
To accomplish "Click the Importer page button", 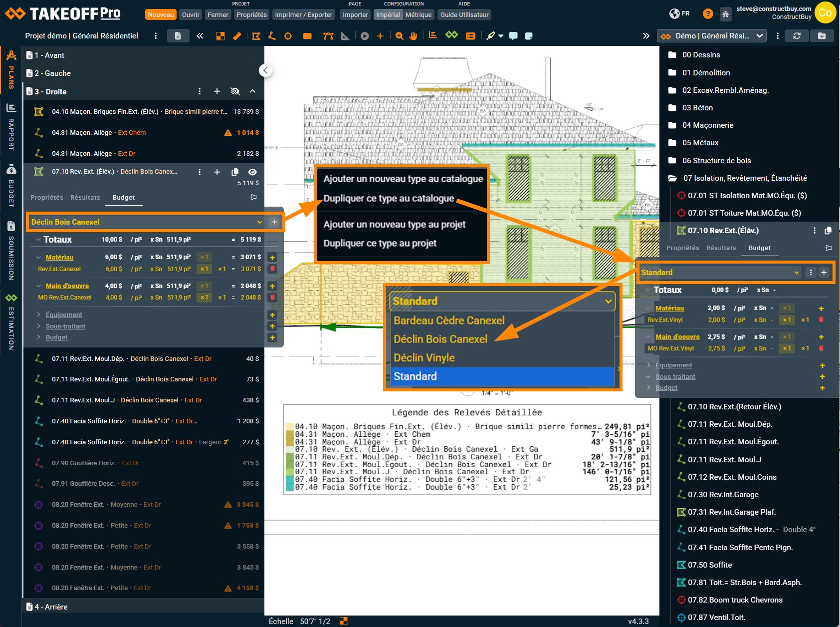I will pyautogui.click(x=355, y=15).
